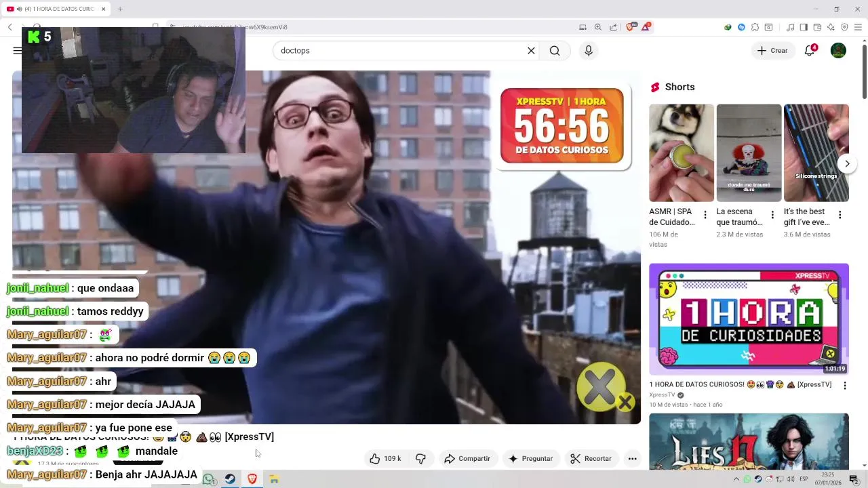Click the green extension icon in toolbar
868x488 pixels.
tap(728, 27)
